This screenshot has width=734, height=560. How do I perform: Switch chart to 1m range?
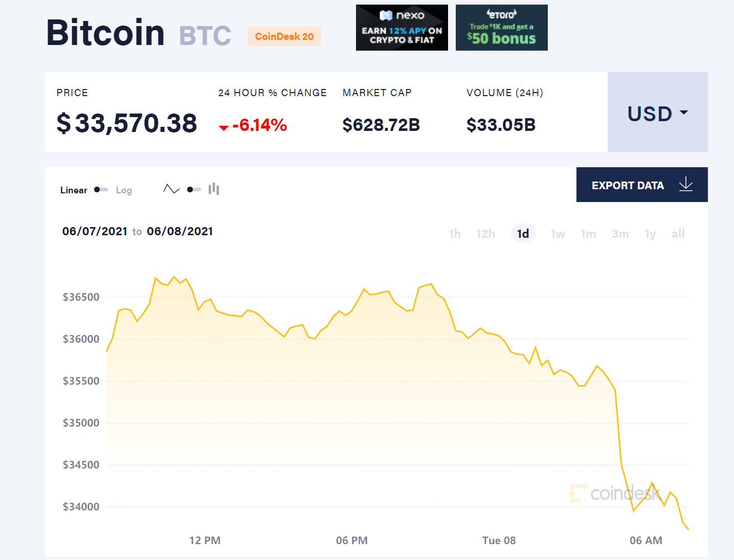click(588, 234)
